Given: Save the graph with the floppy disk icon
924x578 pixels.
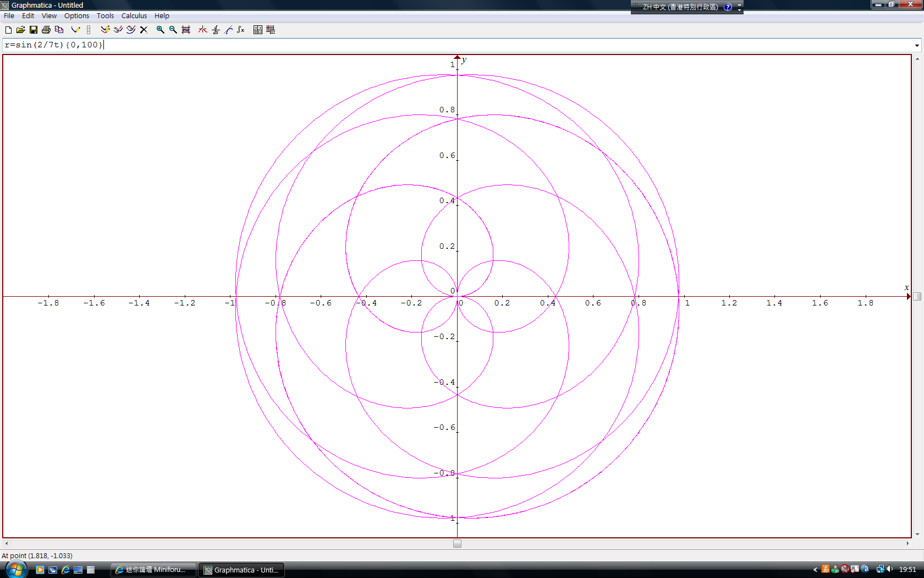Looking at the screenshot, I should [x=34, y=30].
